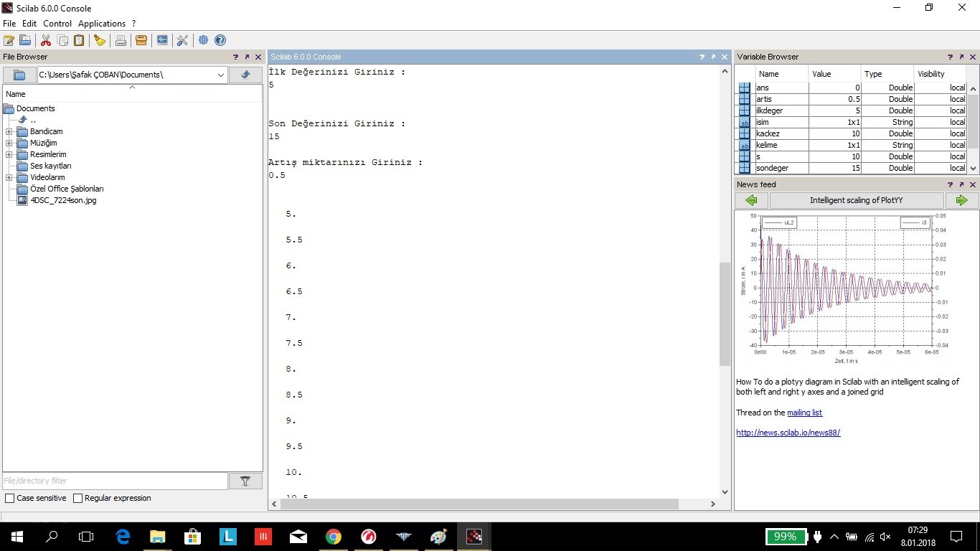Open Scilab demonstrations gear icon
The width and height of the screenshot is (980, 551).
coord(204,40)
